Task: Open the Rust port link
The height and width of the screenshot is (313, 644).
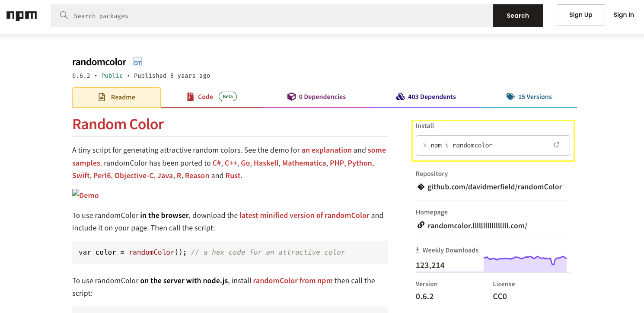Action: click(x=233, y=176)
